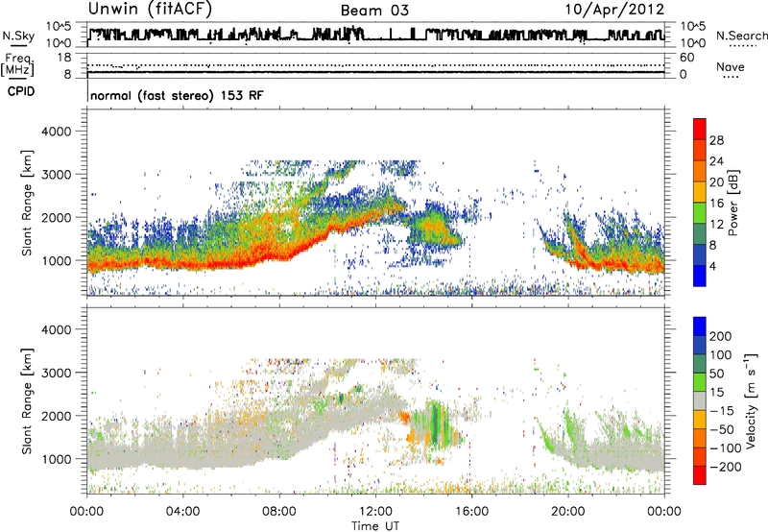Click the noise trace in the N.Sky panel
Image resolution: width=768 pixels, height=532 pixels.
tap(375, 36)
